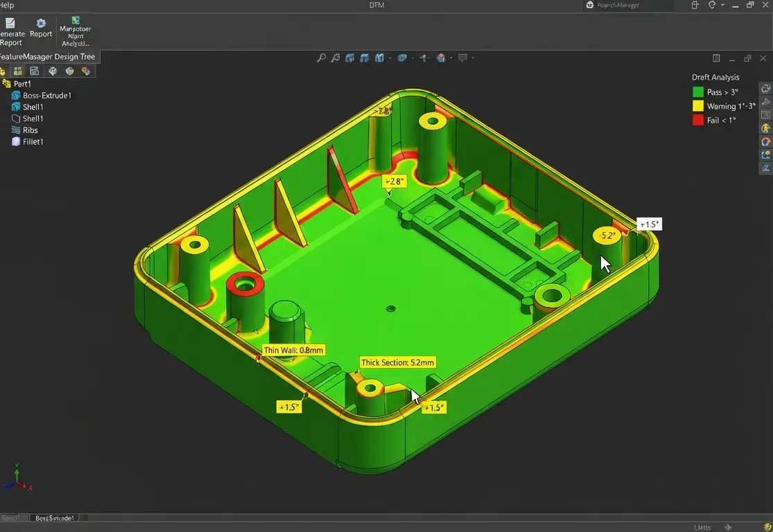The height and width of the screenshot is (532, 773).
Task: Open the blue and orange appearance task pane icon
Action: 765,142
